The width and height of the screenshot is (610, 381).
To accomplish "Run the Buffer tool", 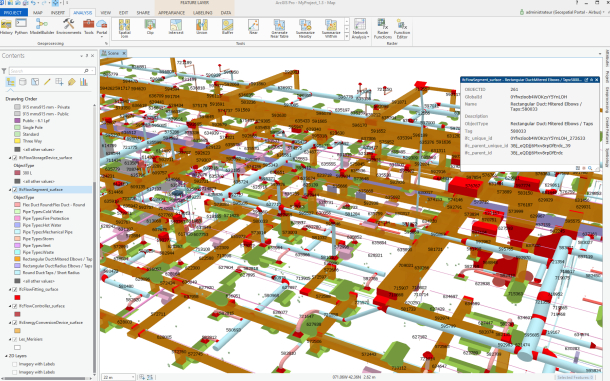I will [x=228, y=27].
